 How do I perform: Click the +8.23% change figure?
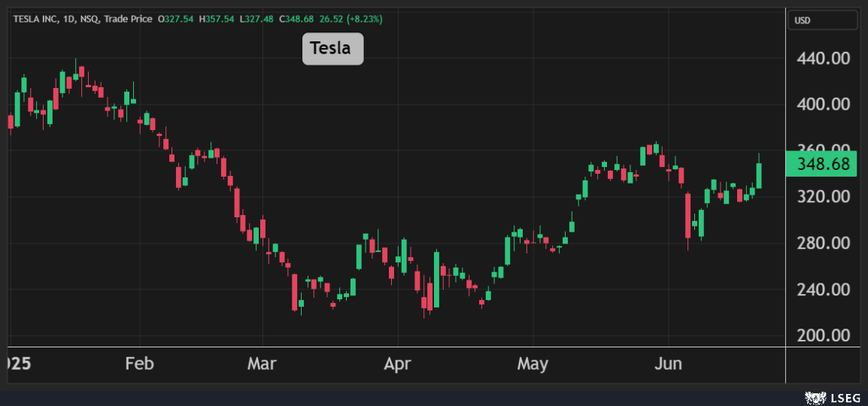click(x=363, y=19)
